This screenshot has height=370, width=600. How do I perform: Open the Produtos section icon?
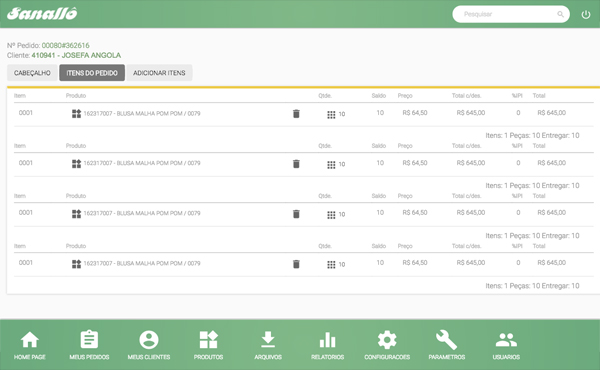[209, 339]
